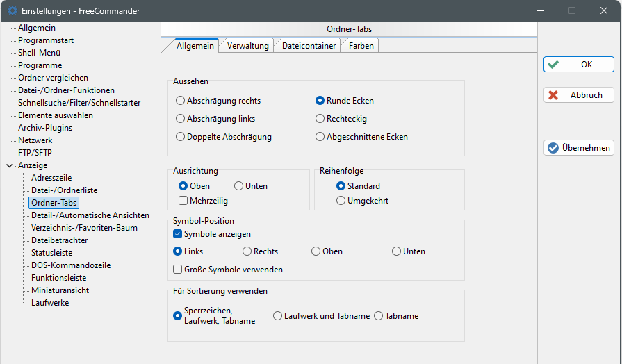Enable Große Symbole verwenden

click(x=178, y=270)
